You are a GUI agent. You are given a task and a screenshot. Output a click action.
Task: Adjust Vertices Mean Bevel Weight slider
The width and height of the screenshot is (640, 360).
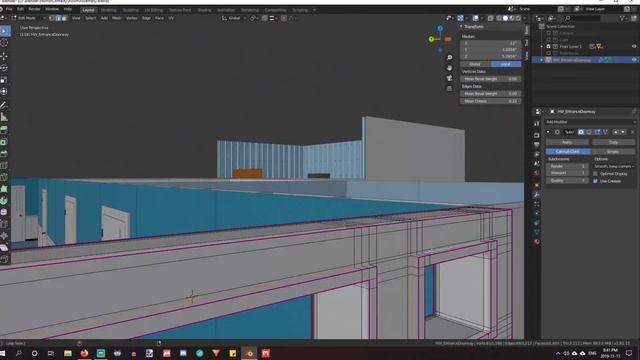(491, 79)
